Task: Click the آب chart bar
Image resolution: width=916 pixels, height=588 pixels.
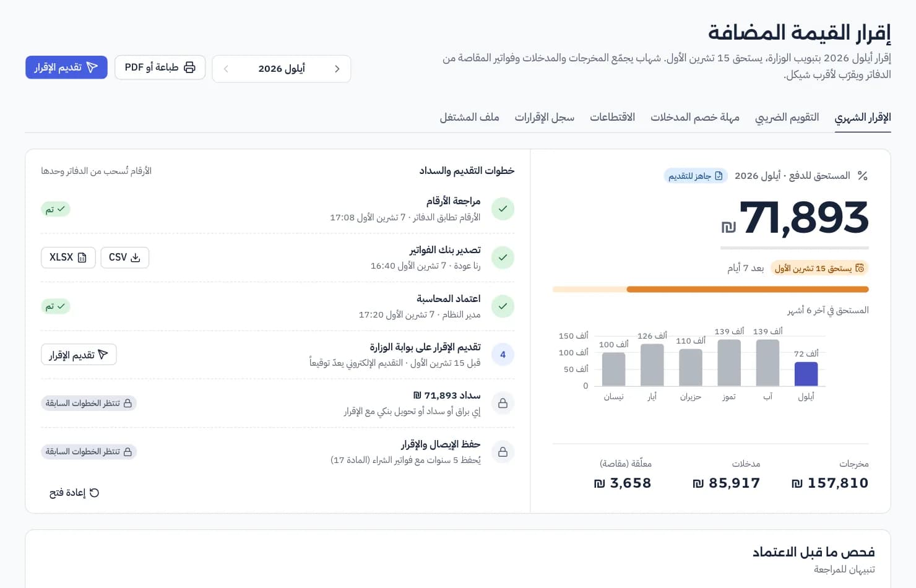Action: 767,363
